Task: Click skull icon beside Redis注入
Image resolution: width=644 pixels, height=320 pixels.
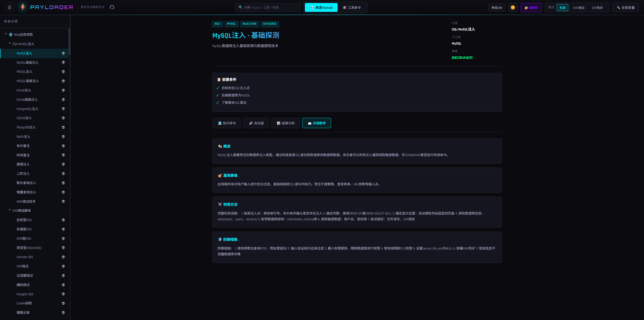Action: 63,137
